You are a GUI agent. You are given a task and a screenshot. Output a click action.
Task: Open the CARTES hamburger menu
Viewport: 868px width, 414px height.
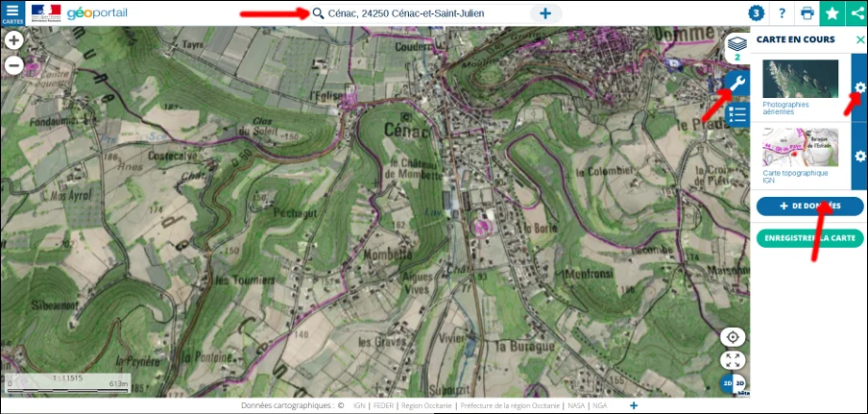tap(12, 13)
